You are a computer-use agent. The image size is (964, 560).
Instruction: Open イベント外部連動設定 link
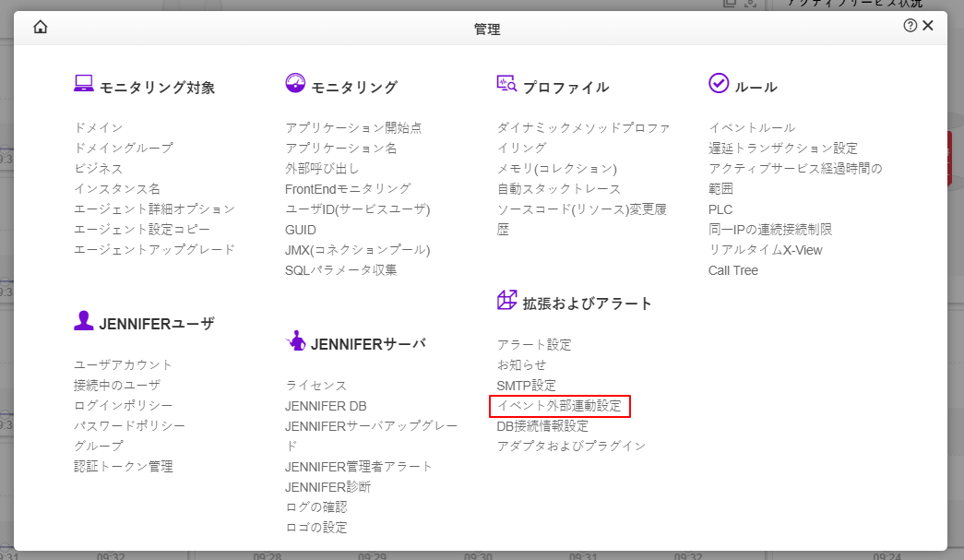click(x=559, y=406)
